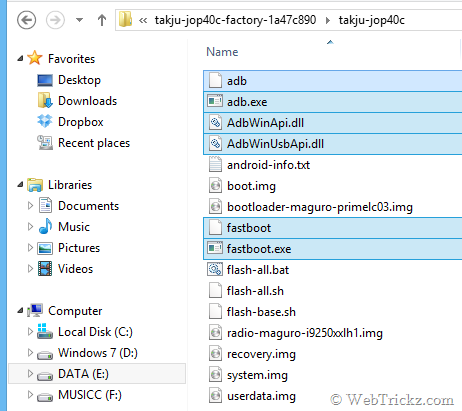
Task: Click the Music note icon
Action: tap(45, 226)
